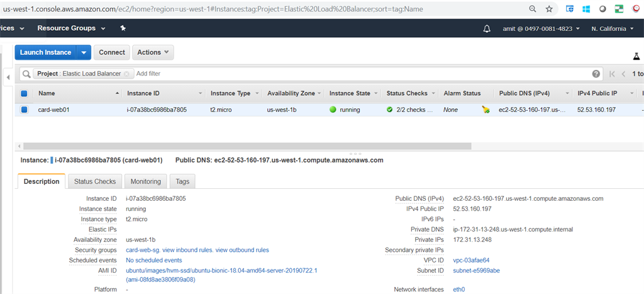Select the us-west-1b table cell

click(x=281, y=110)
